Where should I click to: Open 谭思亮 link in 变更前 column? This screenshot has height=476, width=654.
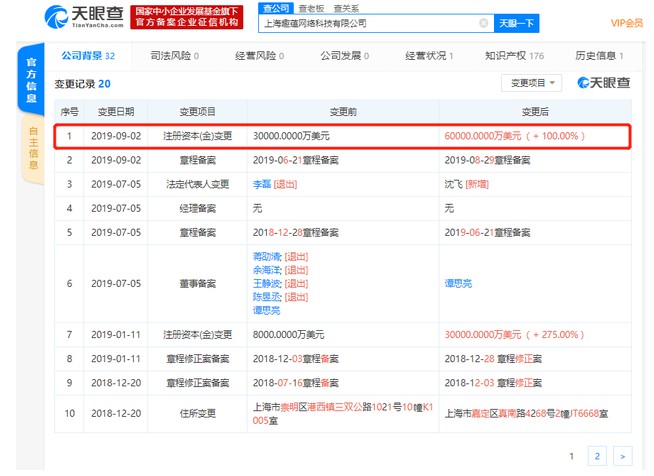coord(267,310)
